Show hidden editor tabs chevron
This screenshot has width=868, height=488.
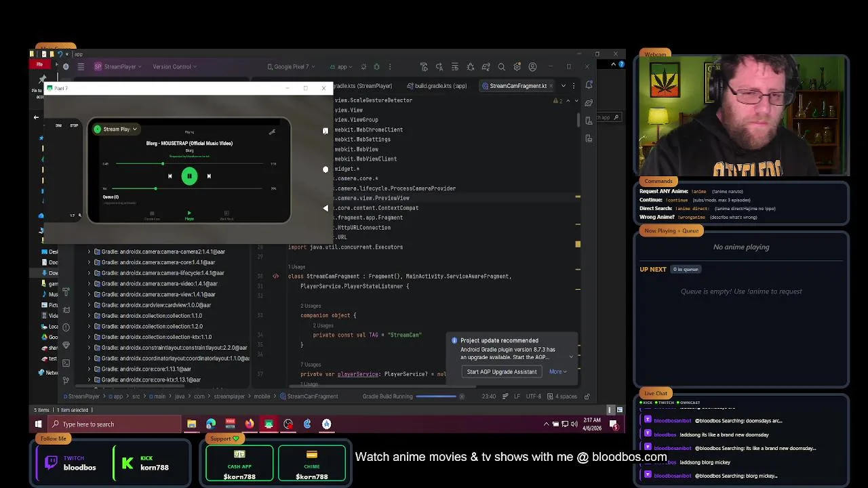pyautogui.click(x=564, y=86)
